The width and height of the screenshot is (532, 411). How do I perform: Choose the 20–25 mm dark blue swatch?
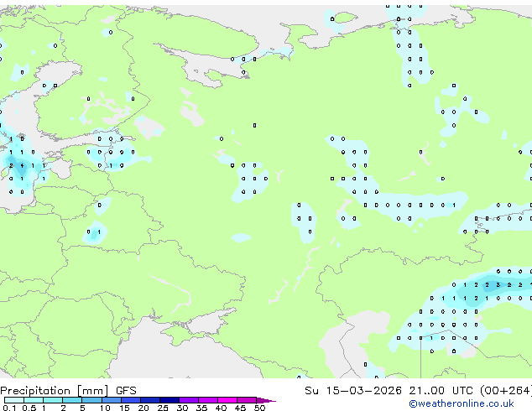150,400
